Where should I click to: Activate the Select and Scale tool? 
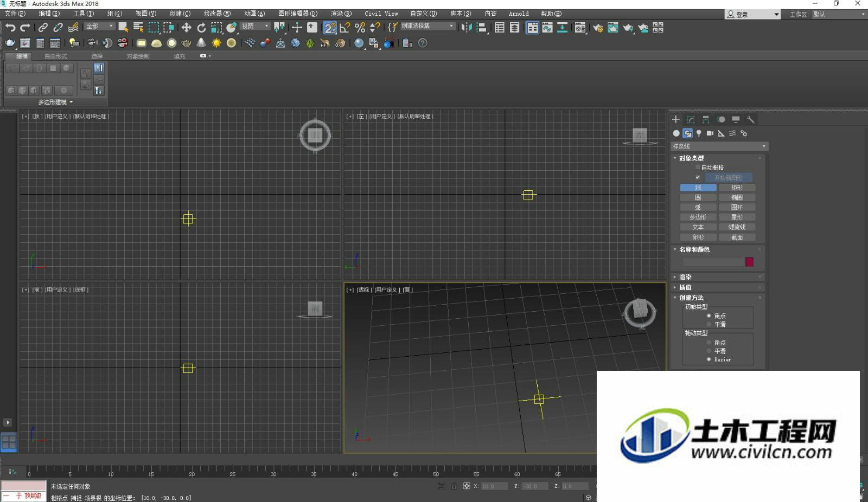pyautogui.click(x=216, y=28)
